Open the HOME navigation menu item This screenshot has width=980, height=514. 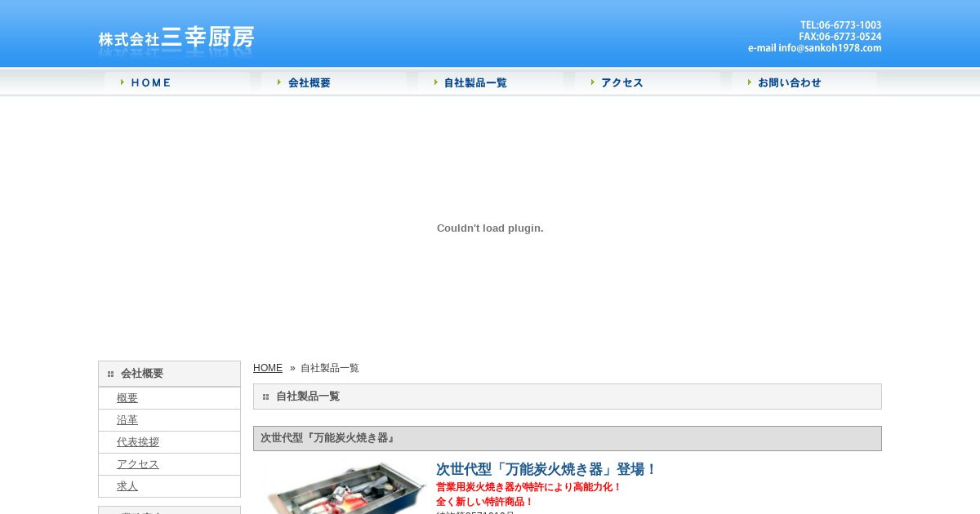pyautogui.click(x=177, y=82)
